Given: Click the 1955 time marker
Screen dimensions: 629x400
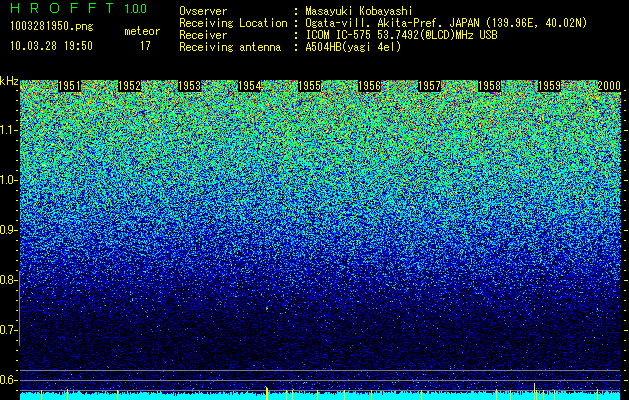Looking at the screenshot, I should coord(309,86).
